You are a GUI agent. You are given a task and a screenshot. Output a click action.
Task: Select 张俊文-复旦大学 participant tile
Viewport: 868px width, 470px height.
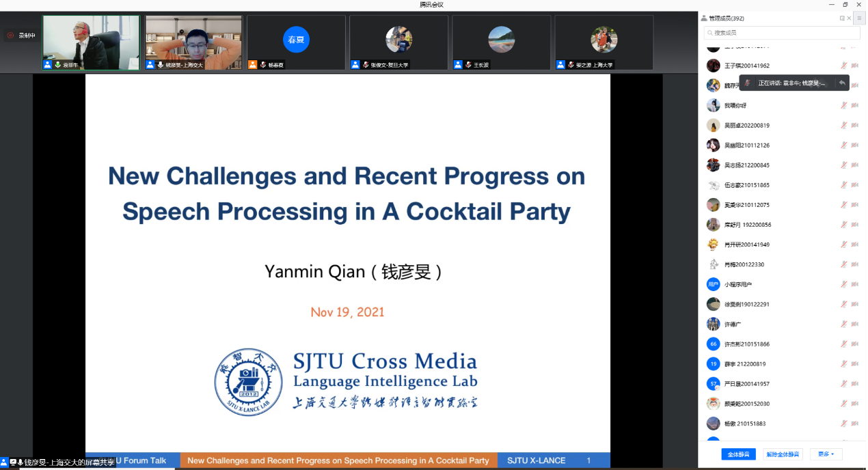pyautogui.click(x=398, y=42)
